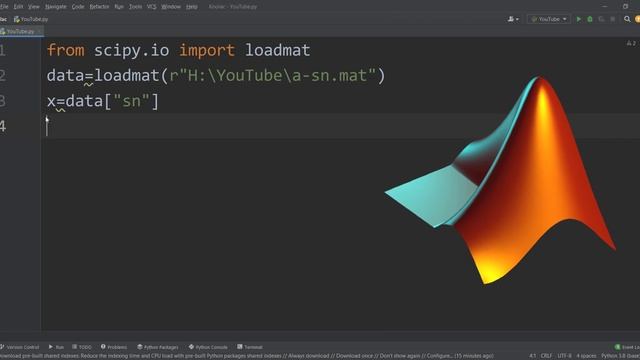
Task: Open the Help menu
Action: click(191, 7)
